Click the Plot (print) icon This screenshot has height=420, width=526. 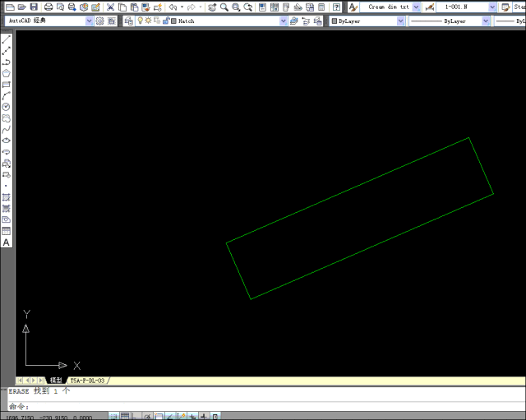coord(48,7)
